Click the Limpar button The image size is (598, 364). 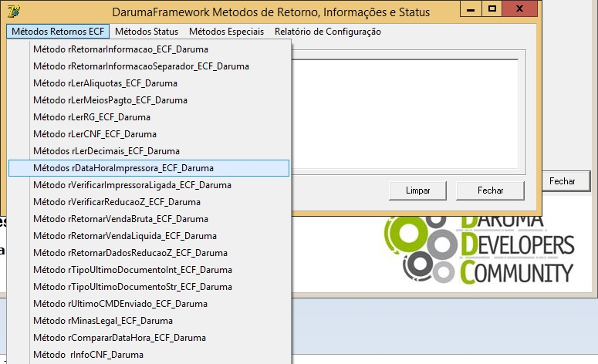[417, 190]
